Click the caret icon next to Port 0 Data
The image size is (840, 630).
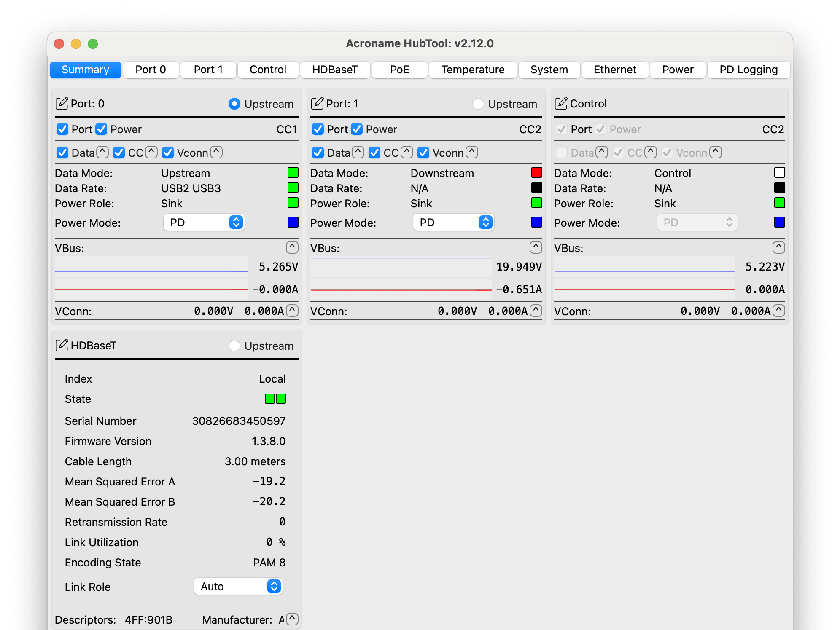click(102, 152)
